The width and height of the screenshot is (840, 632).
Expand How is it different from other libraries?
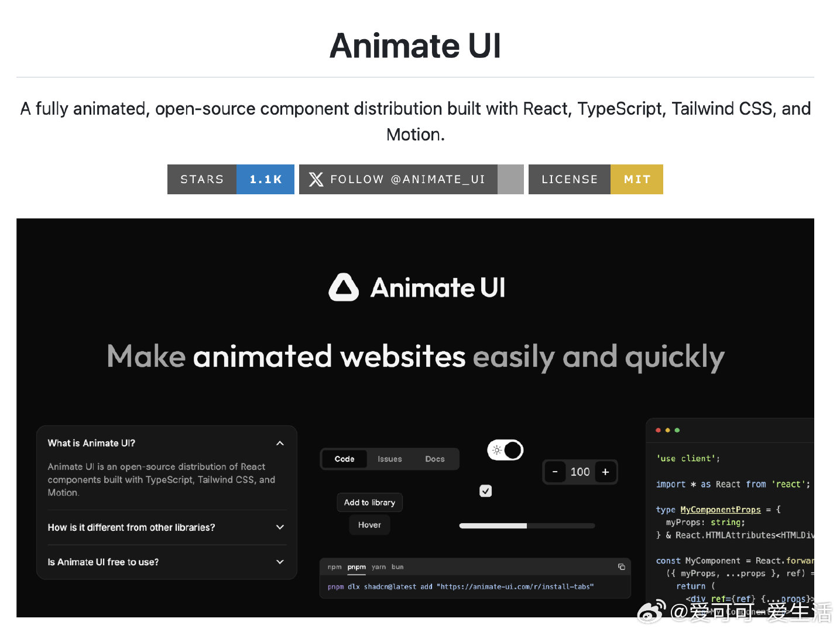(x=167, y=527)
